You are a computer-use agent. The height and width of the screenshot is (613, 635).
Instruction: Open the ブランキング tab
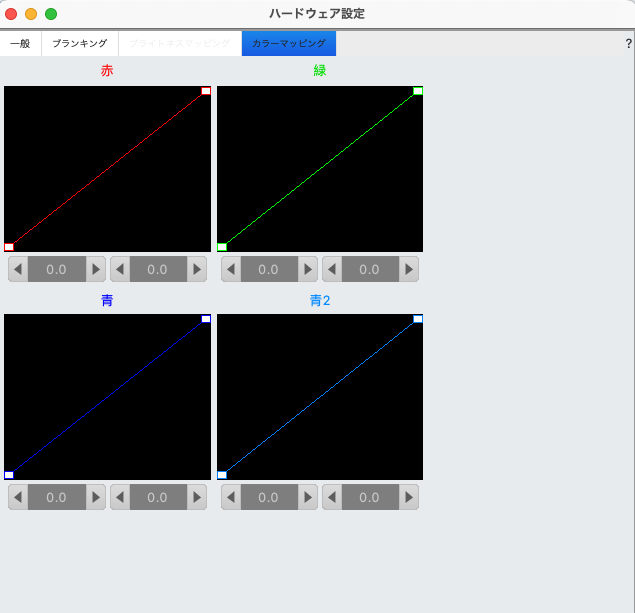pyautogui.click(x=80, y=44)
